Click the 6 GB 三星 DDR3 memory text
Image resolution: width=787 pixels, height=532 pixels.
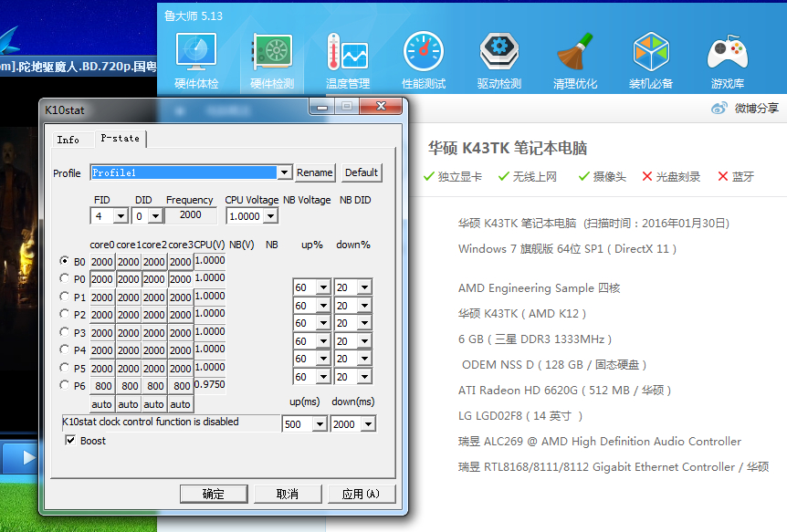tap(535, 339)
